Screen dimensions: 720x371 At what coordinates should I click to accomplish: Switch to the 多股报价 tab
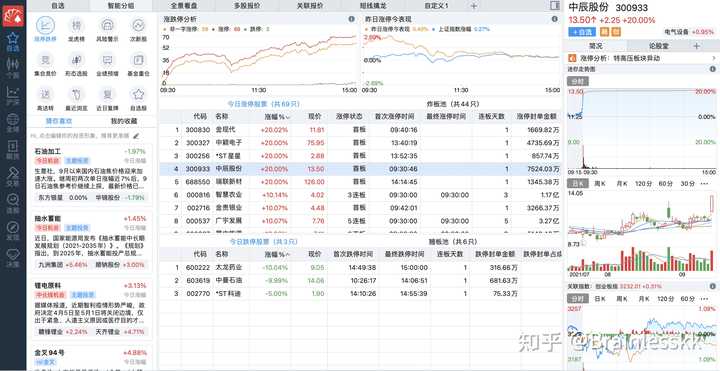click(247, 6)
